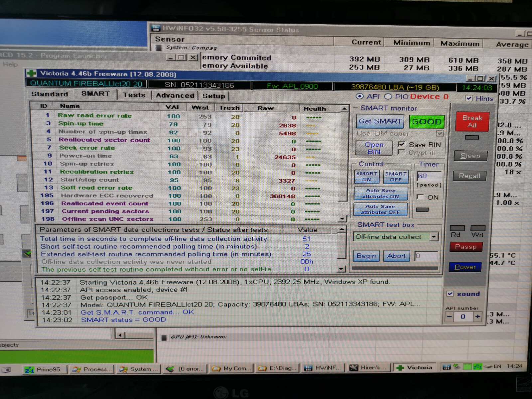This screenshot has width=532, height=399.
Task: Select the PIO radio button
Action: tap(388, 96)
